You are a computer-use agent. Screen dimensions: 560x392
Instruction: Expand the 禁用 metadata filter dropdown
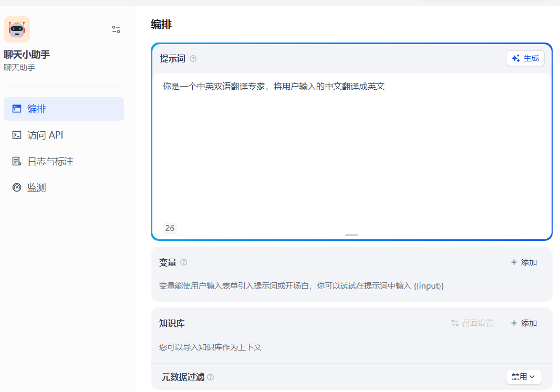(523, 377)
